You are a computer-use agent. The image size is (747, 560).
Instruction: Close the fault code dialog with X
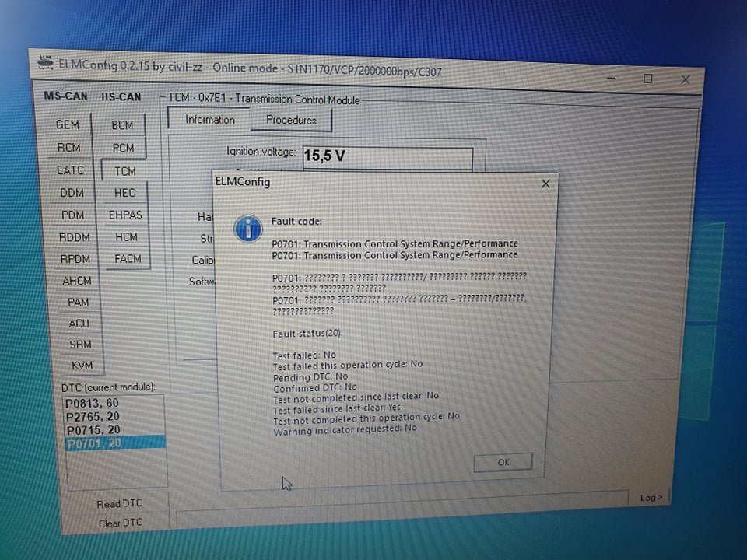[545, 184]
